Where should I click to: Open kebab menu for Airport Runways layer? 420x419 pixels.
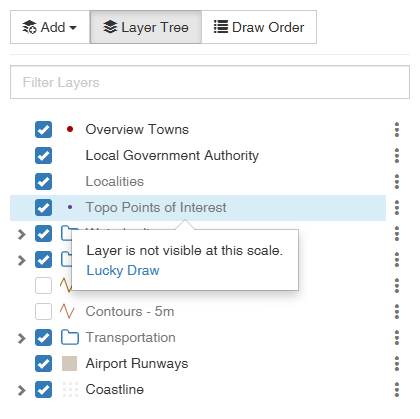click(x=397, y=364)
